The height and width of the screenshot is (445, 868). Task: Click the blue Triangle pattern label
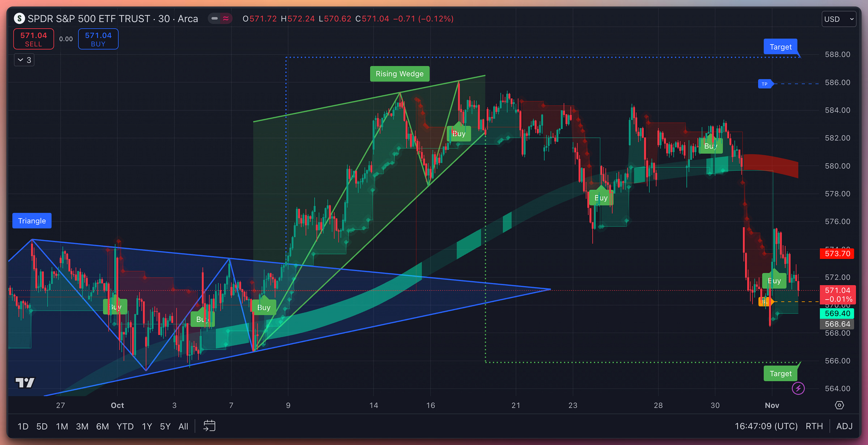pos(32,221)
